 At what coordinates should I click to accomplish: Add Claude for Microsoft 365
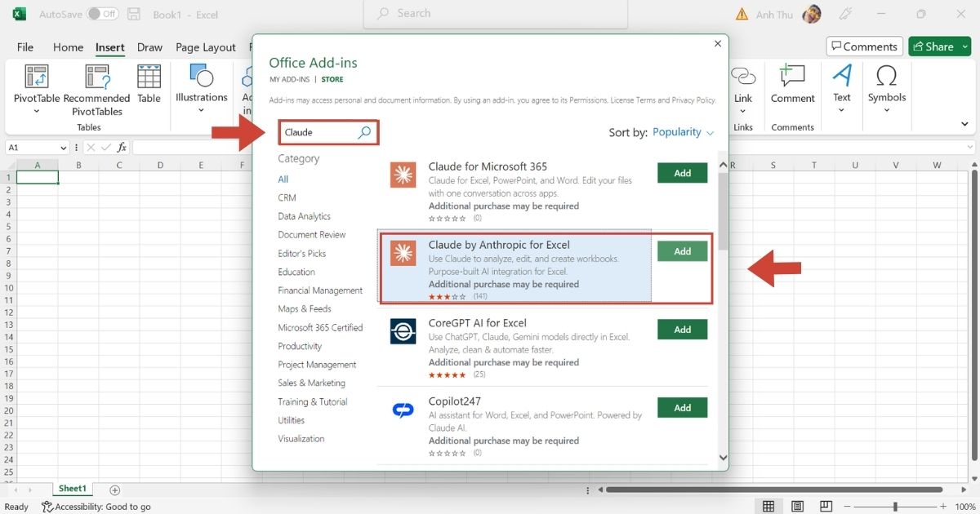click(683, 173)
